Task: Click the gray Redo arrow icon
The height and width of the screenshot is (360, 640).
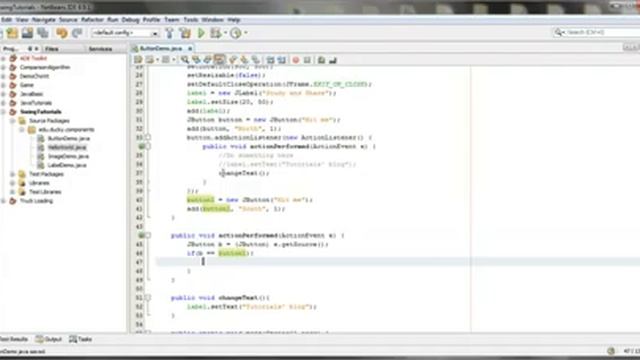Action: pyautogui.click(x=77, y=33)
